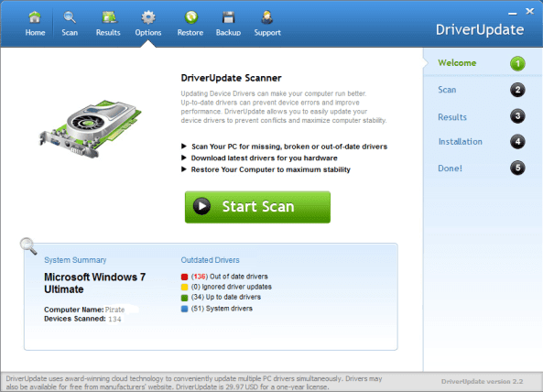The height and width of the screenshot is (392, 543).
Task: Click the Scan magnifier toolbar icon
Action: 70,17
